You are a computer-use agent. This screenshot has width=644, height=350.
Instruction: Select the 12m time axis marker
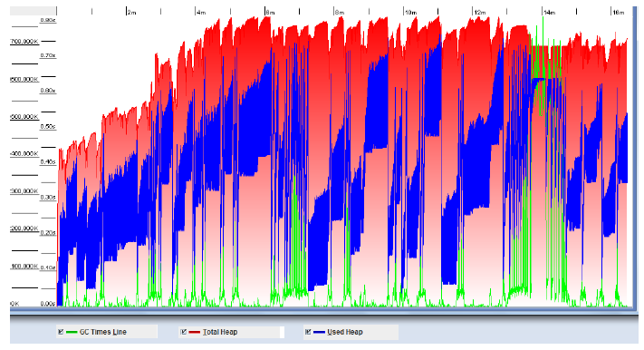pos(480,13)
